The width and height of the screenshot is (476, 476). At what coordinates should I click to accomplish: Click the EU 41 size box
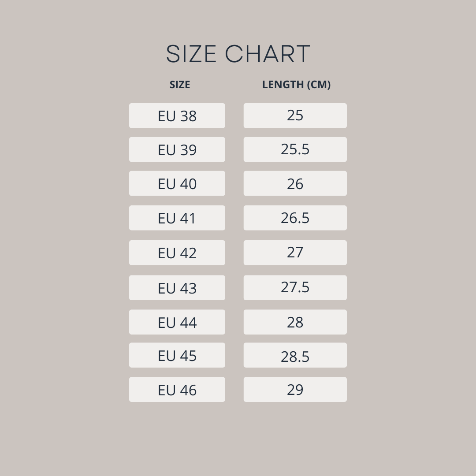pos(177,218)
